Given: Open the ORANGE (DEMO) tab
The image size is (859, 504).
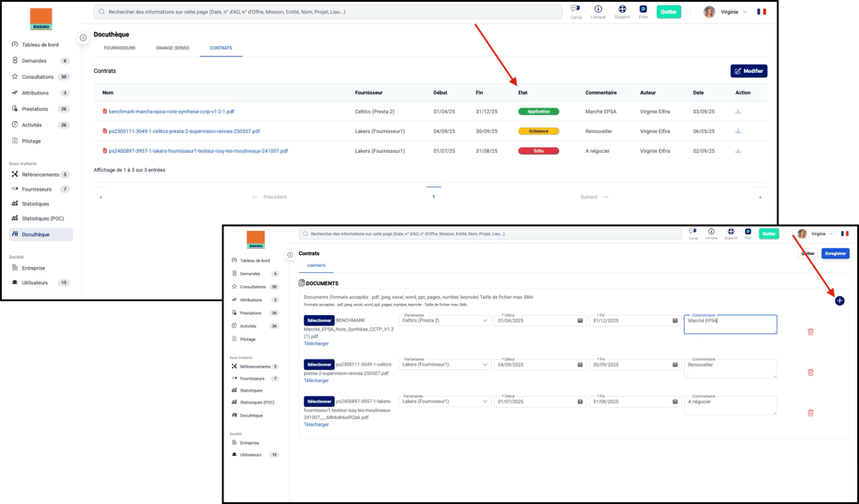Looking at the screenshot, I should [172, 48].
